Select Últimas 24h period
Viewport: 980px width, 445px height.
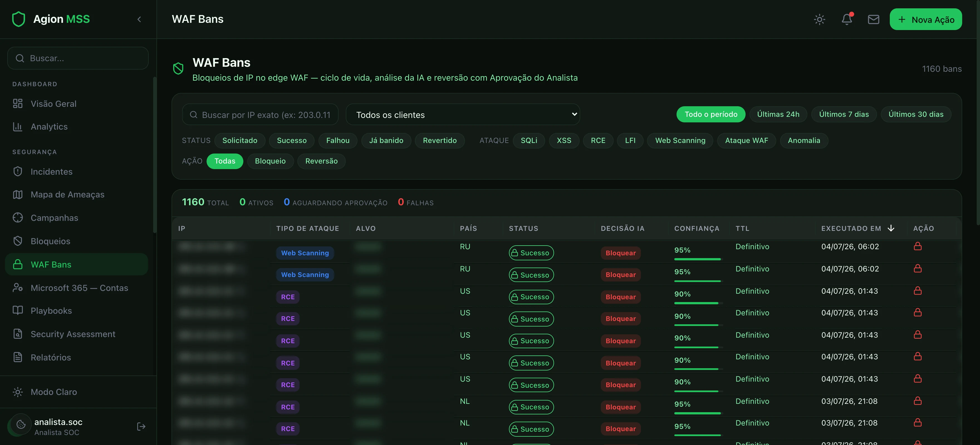(x=778, y=114)
